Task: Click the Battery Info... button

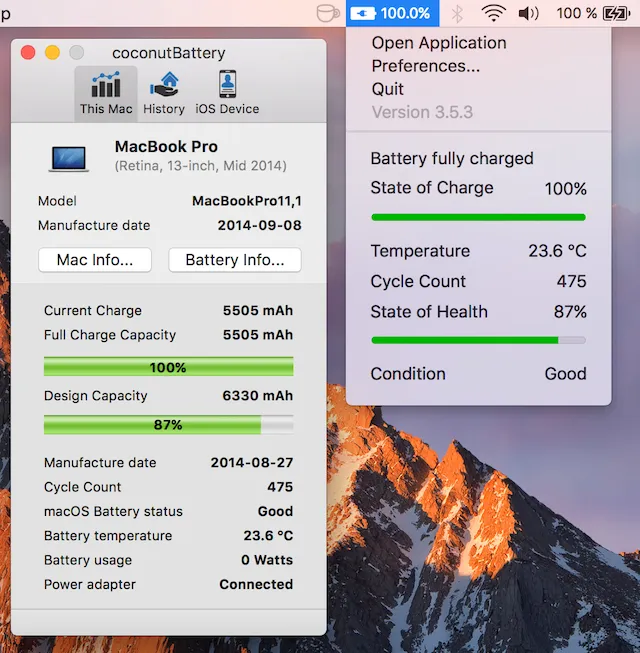Action: click(x=235, y=260)
